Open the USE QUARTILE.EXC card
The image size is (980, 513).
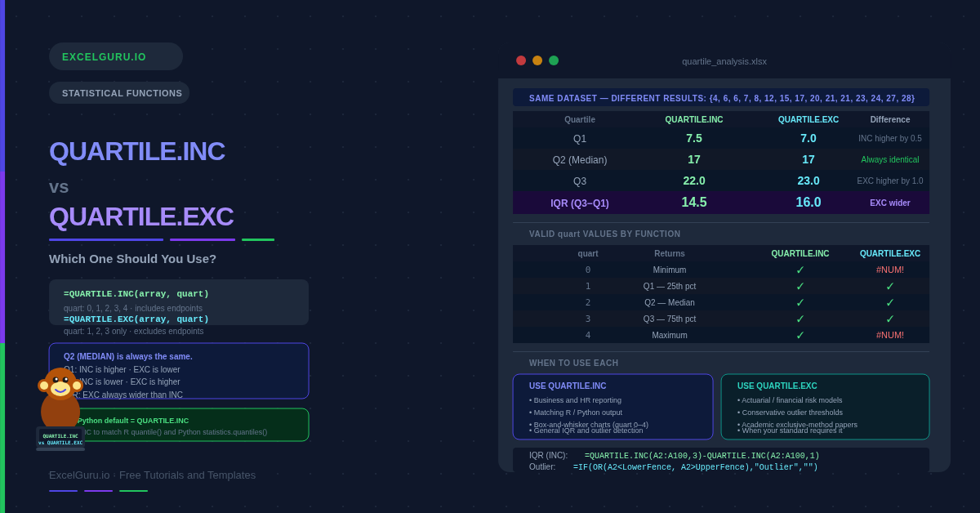(825, 407)
